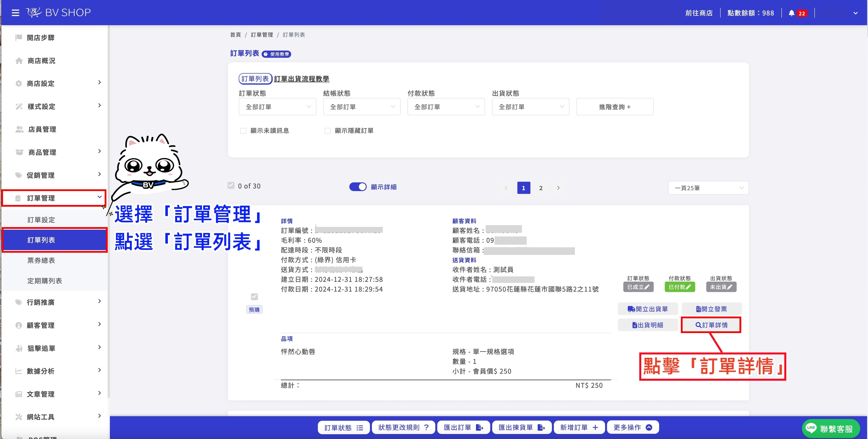The width and height of the screenshot is (868, 439).
Task: Click 開立發票 button
Action: coord(711,309)
